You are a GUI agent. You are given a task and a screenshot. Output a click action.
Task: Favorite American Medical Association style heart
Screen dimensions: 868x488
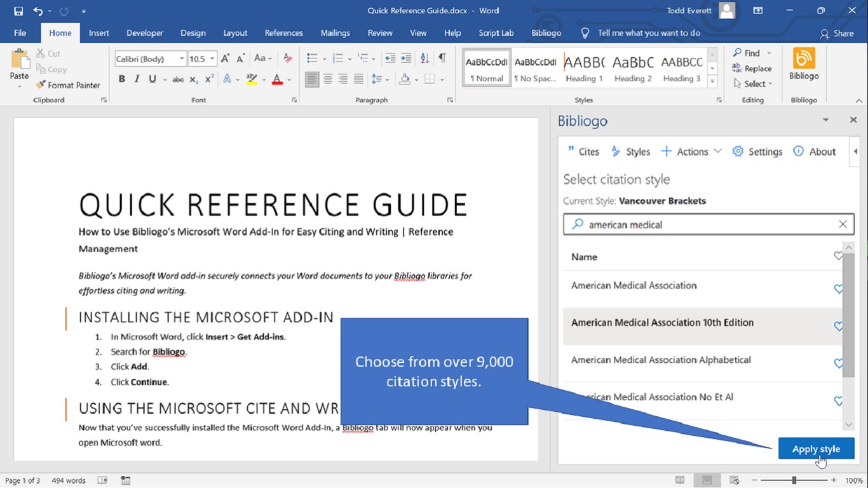click(x=838, y=289)
